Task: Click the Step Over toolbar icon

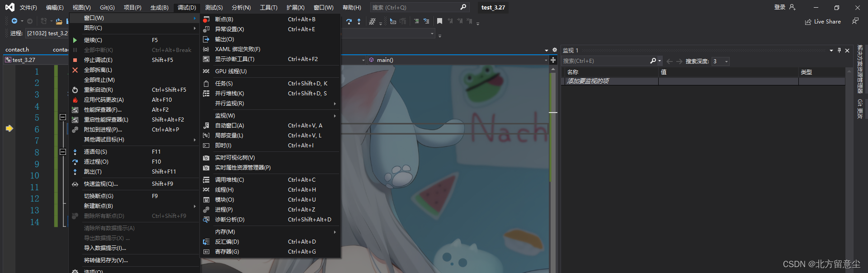Action: pos(349,21)
